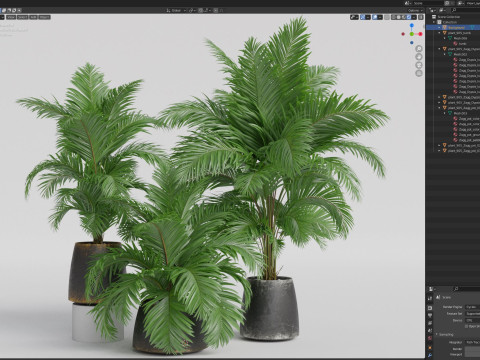Viewport: 480px width, 360px height.
Task: Open the Select menu in the viewport header
Action: (22, 17)
